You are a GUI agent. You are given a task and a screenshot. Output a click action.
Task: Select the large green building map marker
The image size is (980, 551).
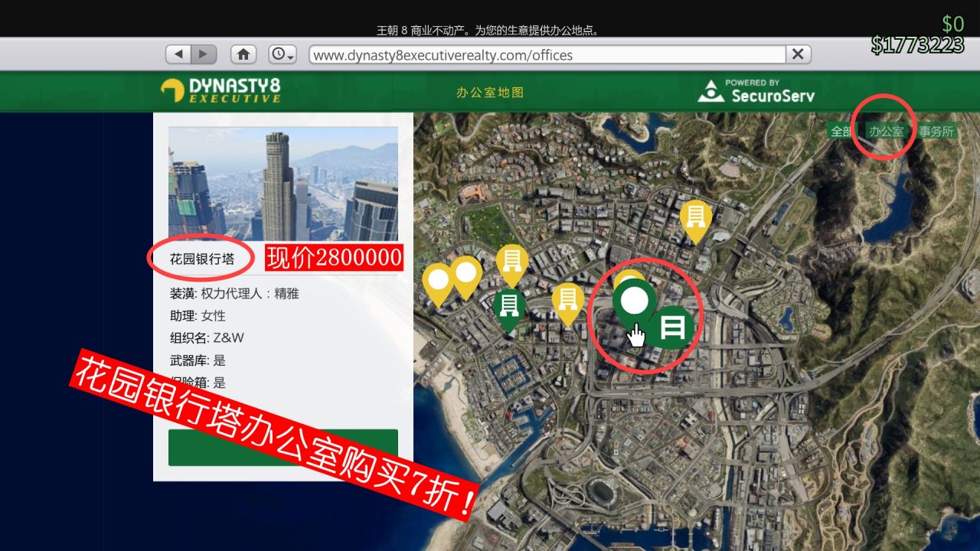tap(671, 328)
